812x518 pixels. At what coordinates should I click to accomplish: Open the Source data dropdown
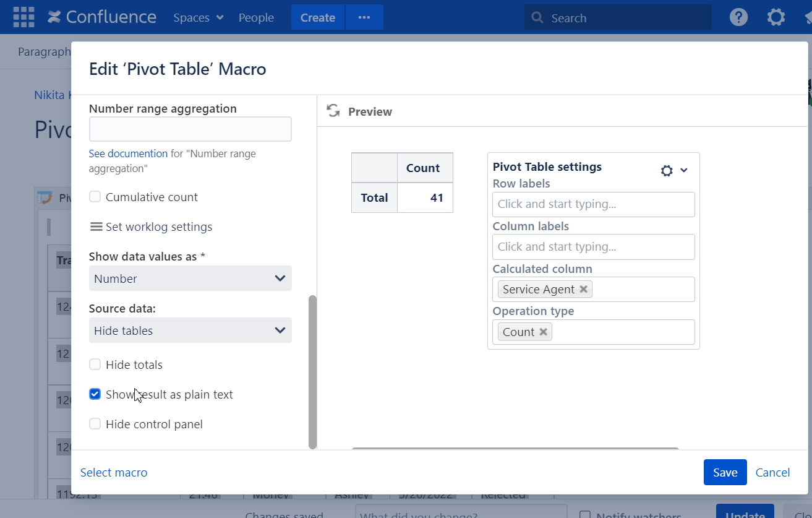pos(190,330)
